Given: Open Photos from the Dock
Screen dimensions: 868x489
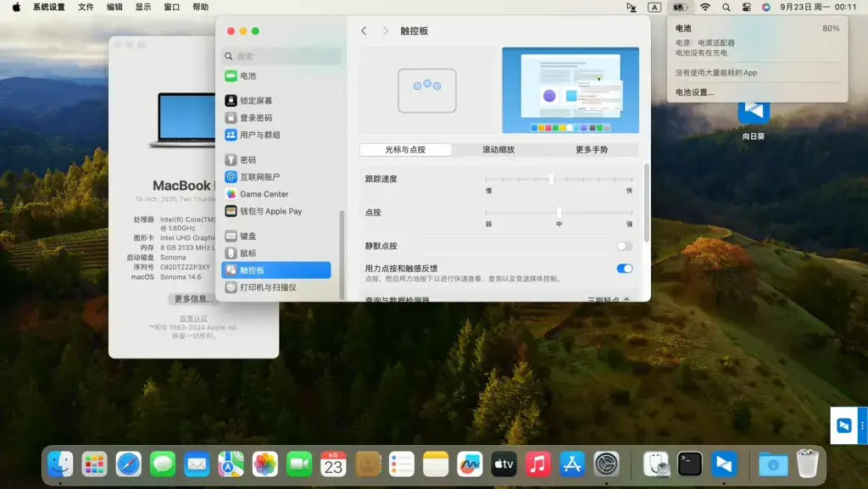Looking at the screenshot, I should point(265,464).
